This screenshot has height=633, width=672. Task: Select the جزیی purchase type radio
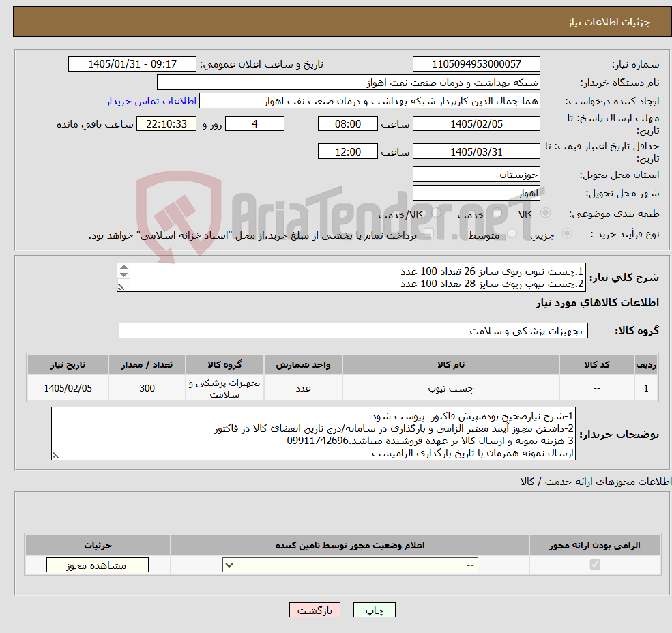point(566,233)
